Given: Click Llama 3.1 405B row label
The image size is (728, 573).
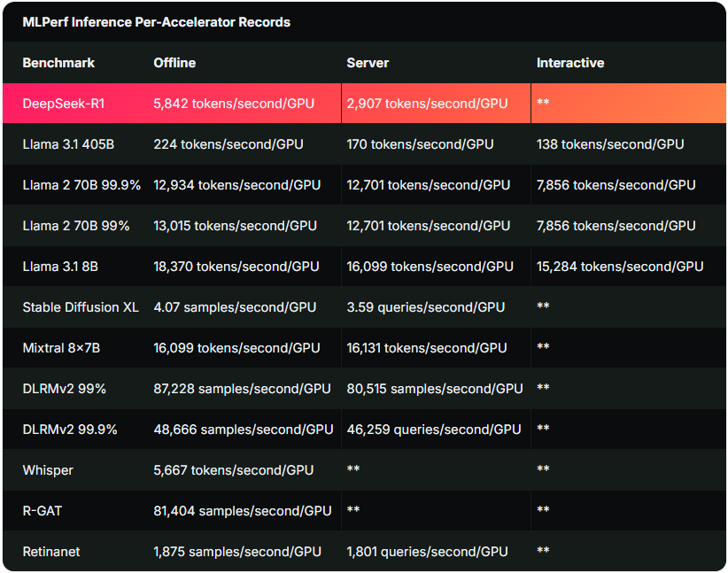Looking at the screenshot, I should tap(68, 144).
